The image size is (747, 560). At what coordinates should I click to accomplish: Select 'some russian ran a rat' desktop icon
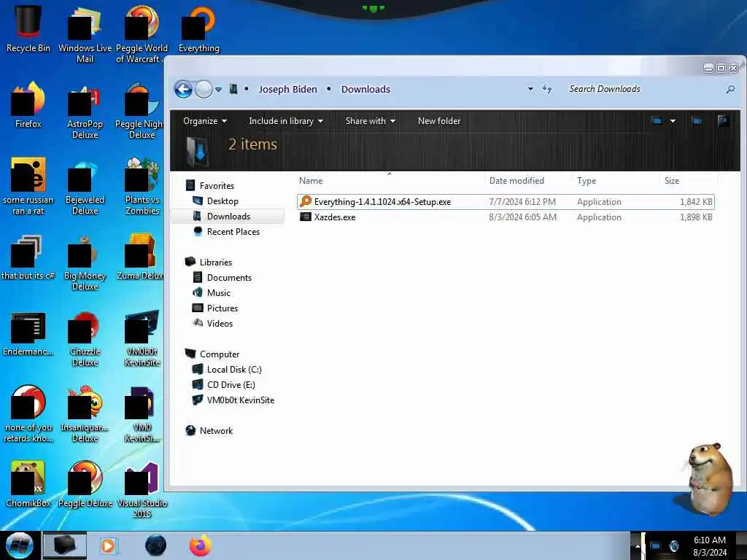click(x=28, y=187)
